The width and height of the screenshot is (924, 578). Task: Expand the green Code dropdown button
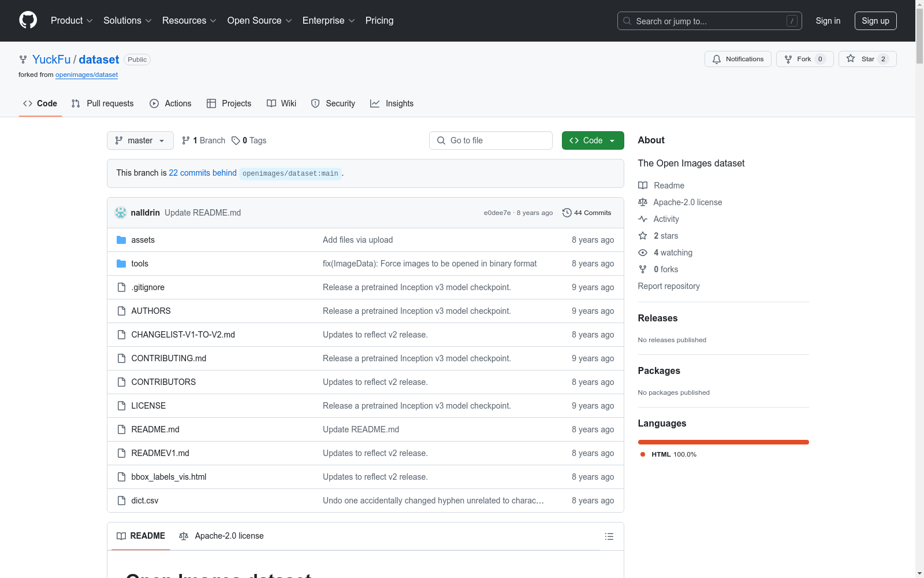(x=593, y=140)
